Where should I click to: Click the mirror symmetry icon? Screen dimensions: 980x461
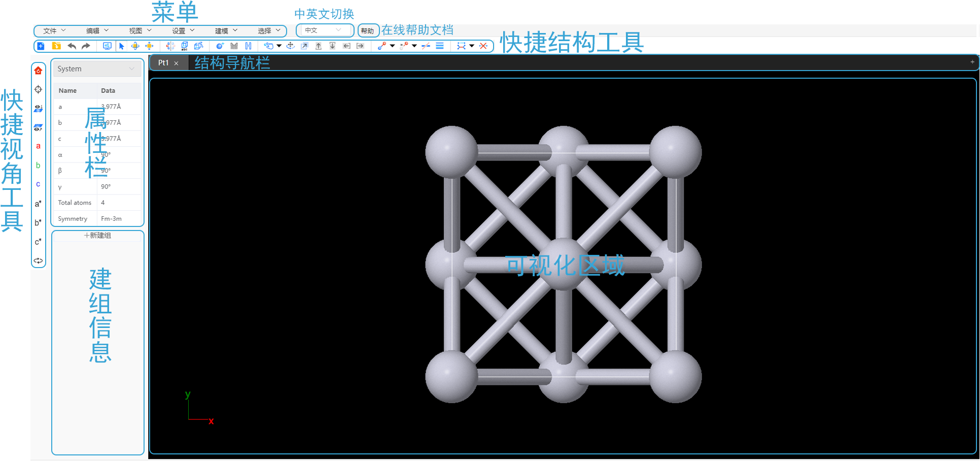pyautogui.click(x=170, y=46)
